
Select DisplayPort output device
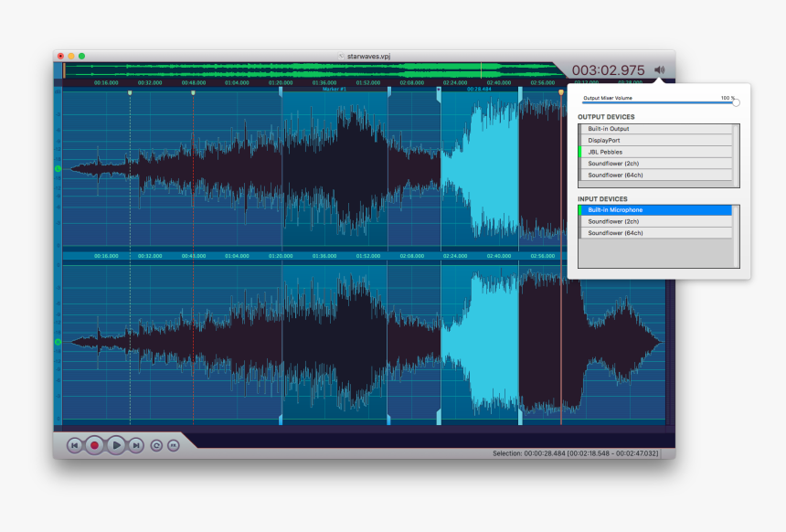pyautogui.click(x=655, y=141)
